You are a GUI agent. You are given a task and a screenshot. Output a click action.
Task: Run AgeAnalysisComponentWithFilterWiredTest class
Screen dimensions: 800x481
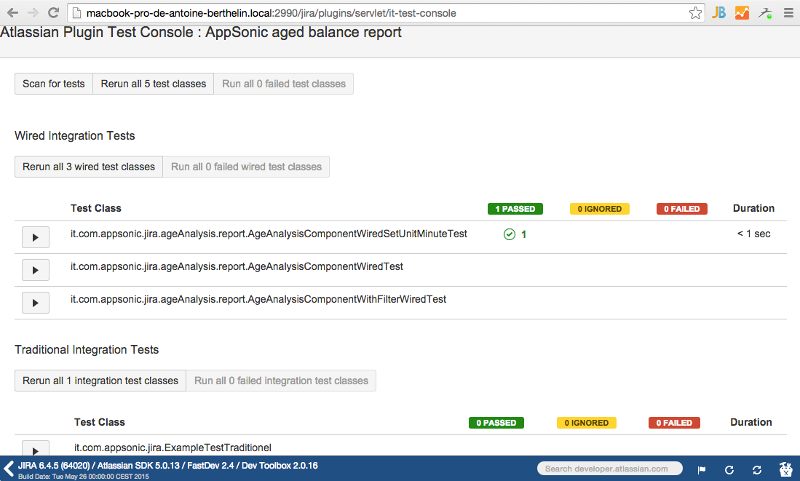pos(36,303)
